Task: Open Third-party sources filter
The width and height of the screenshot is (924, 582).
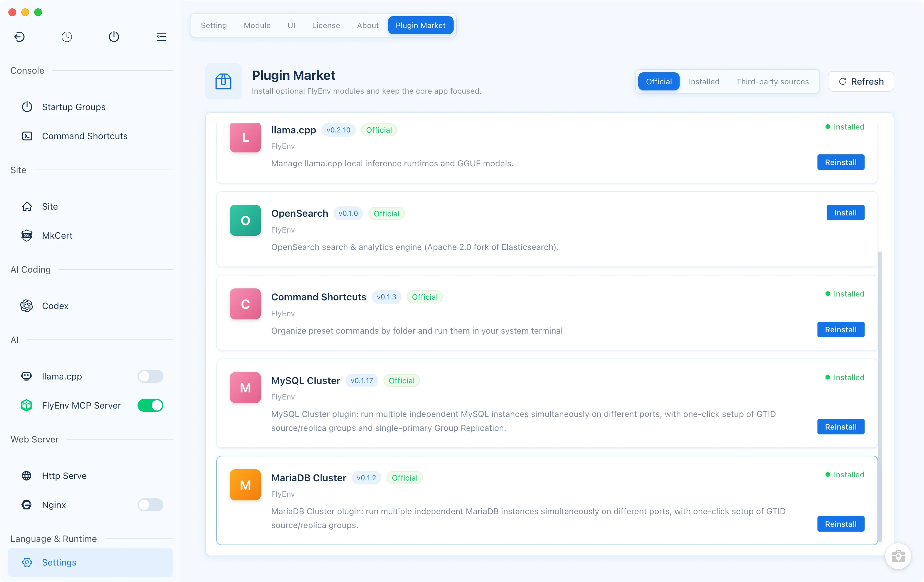Action: point(773,81)
